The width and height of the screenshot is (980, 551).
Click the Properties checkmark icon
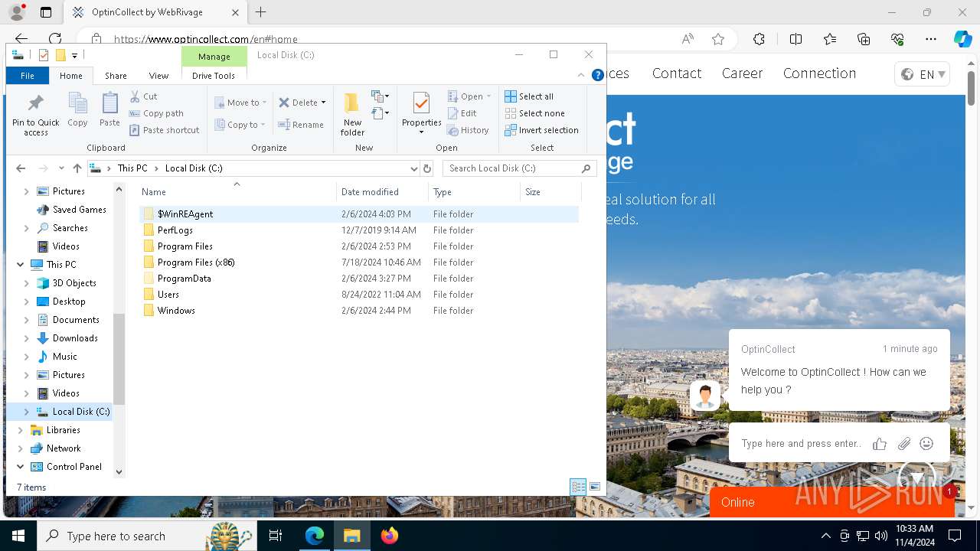[x=421, y=103]
